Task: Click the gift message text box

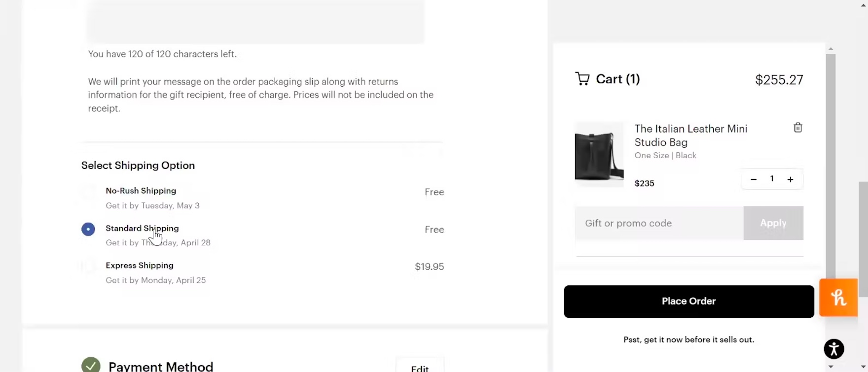Action: pyautogui.click(x=255, y=22)
